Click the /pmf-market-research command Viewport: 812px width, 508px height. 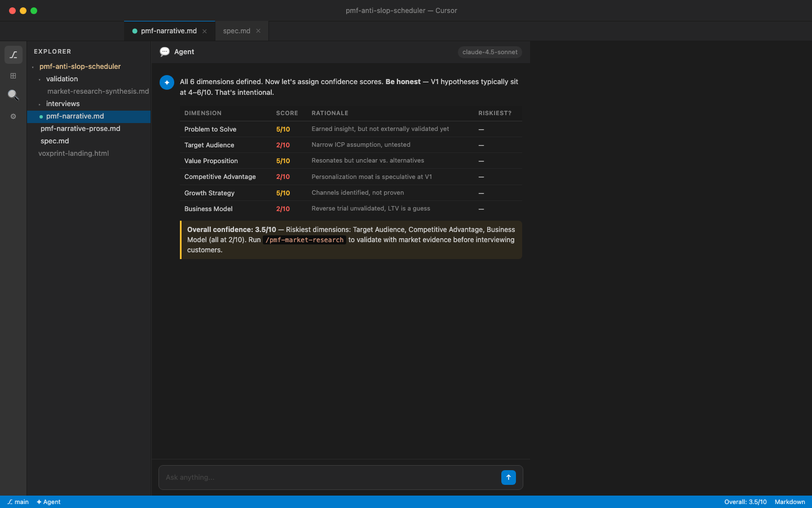coord(304,240)
